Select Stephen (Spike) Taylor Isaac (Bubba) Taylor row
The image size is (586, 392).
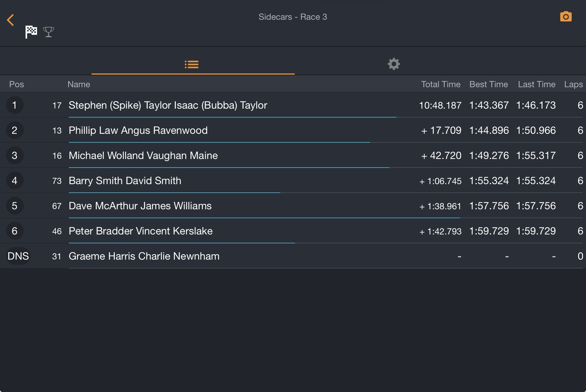point(293,105)
